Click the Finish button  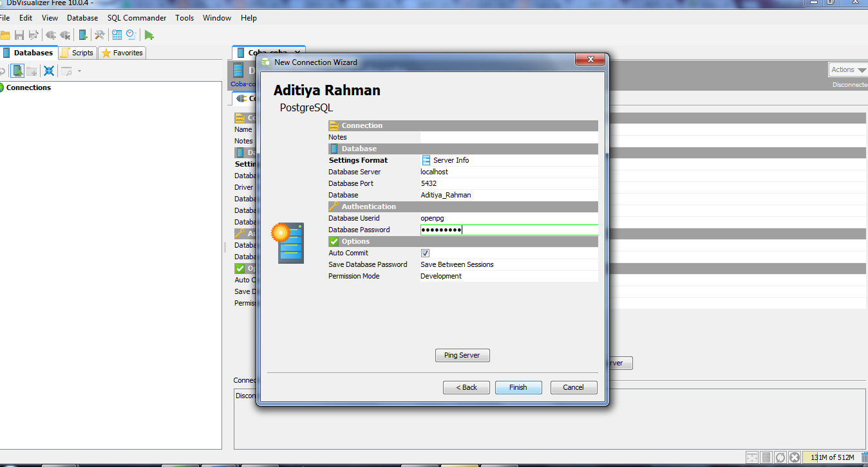[518, 387]
